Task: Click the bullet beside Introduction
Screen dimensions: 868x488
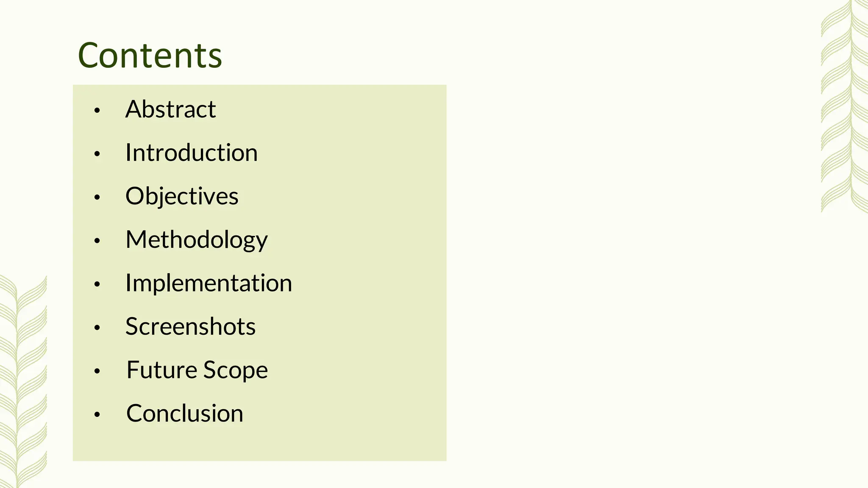Action: [97, 154]
